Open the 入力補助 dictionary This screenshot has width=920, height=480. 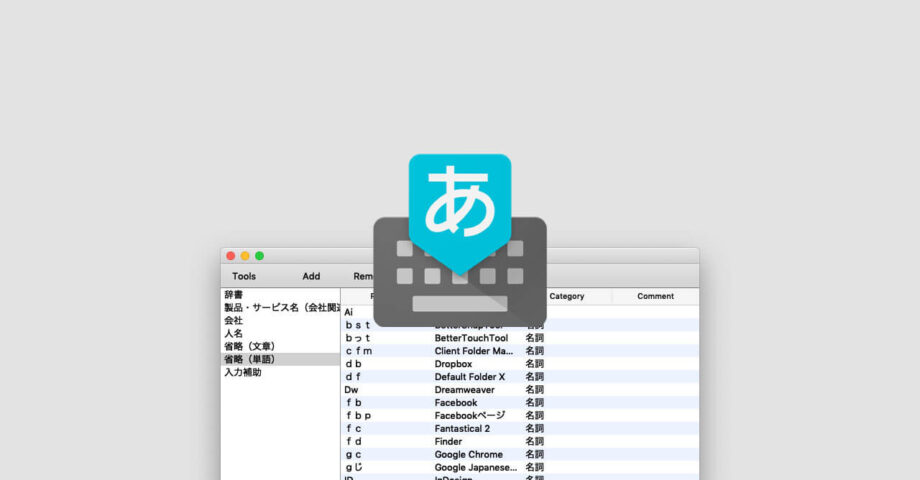[243, 373]
